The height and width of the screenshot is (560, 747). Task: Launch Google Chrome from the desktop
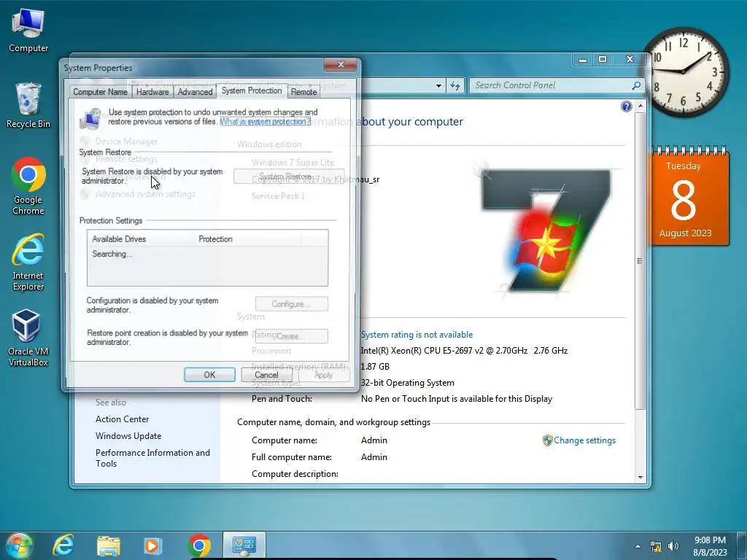click(x=28, y=186)
